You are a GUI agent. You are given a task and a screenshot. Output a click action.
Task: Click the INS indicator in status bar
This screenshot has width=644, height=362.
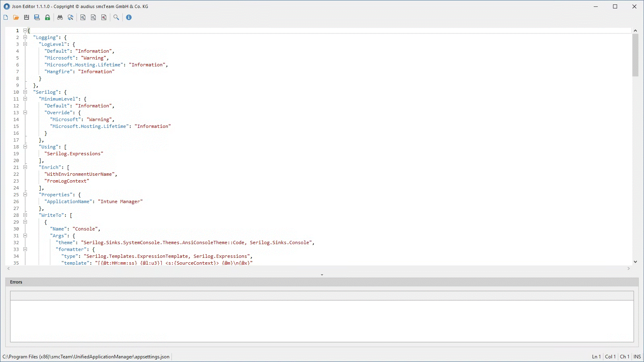(637, 357)
